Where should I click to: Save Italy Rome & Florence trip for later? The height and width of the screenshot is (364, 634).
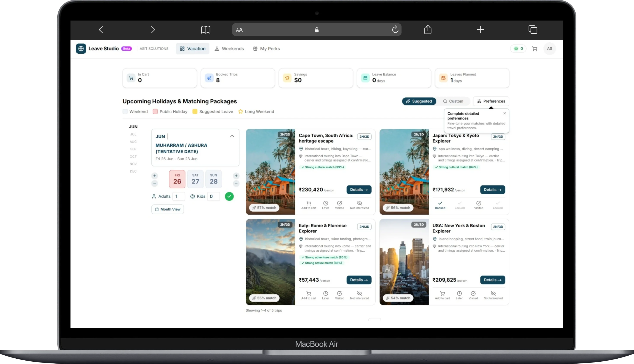tap(325, 295)
